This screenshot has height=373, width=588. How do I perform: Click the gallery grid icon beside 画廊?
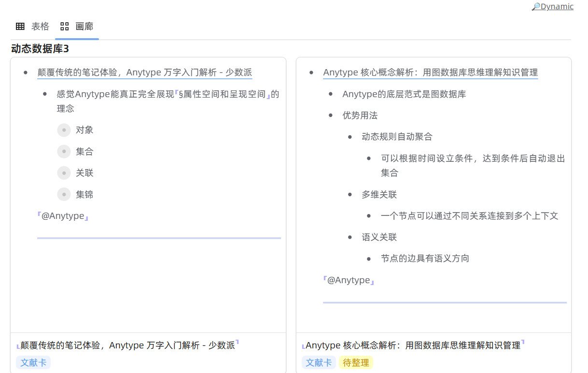coord(64,27)
